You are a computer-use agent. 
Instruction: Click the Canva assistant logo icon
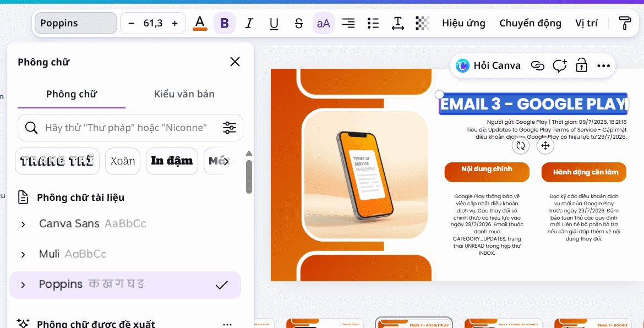(x=462, y=65)
